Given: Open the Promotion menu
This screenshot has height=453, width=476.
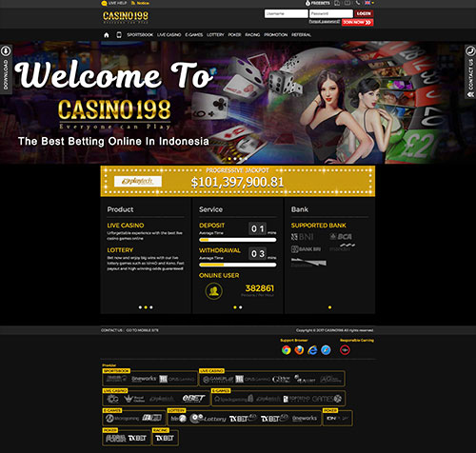Looking at the screenshot, I should [276, 35].
